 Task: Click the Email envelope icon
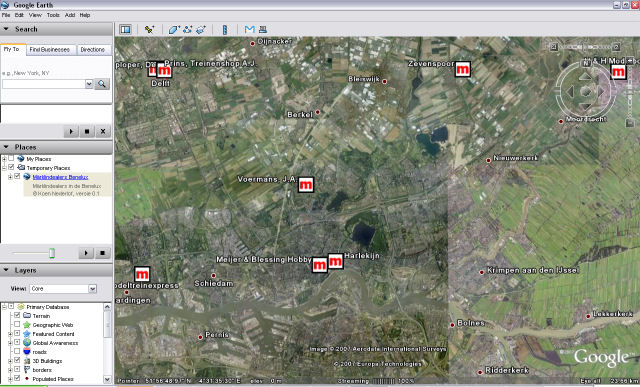tap(249, 29)
